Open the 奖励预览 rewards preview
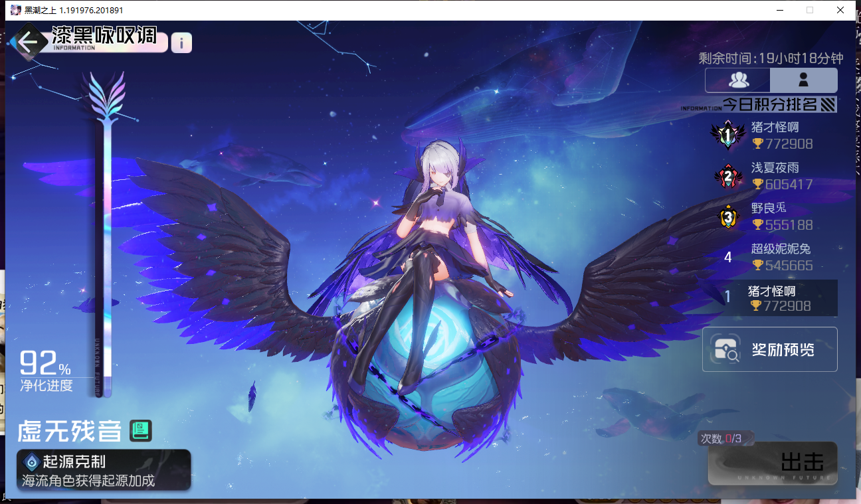861x504 pixels. click(x=769, y=349)
